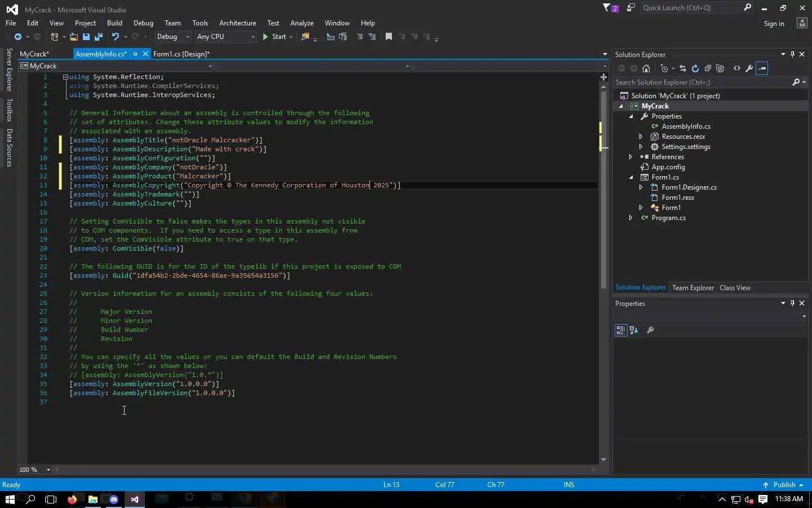The image size is (812, 508).
Task: Click the Open File folder icon
Action: pos(73,37)
